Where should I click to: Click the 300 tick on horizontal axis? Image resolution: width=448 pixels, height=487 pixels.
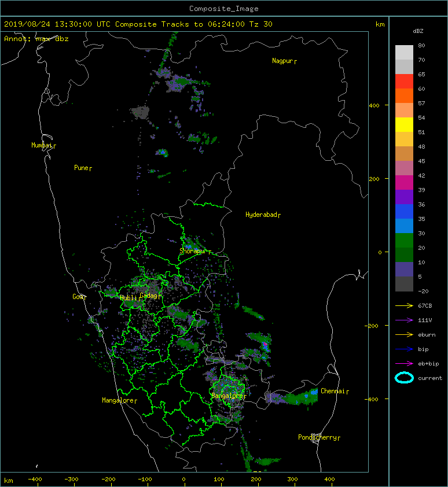pos(292,479)
